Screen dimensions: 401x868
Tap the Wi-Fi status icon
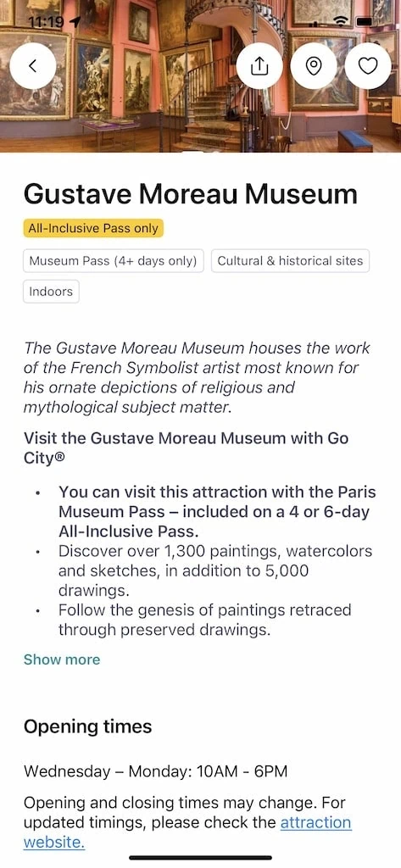pos(342,21)
